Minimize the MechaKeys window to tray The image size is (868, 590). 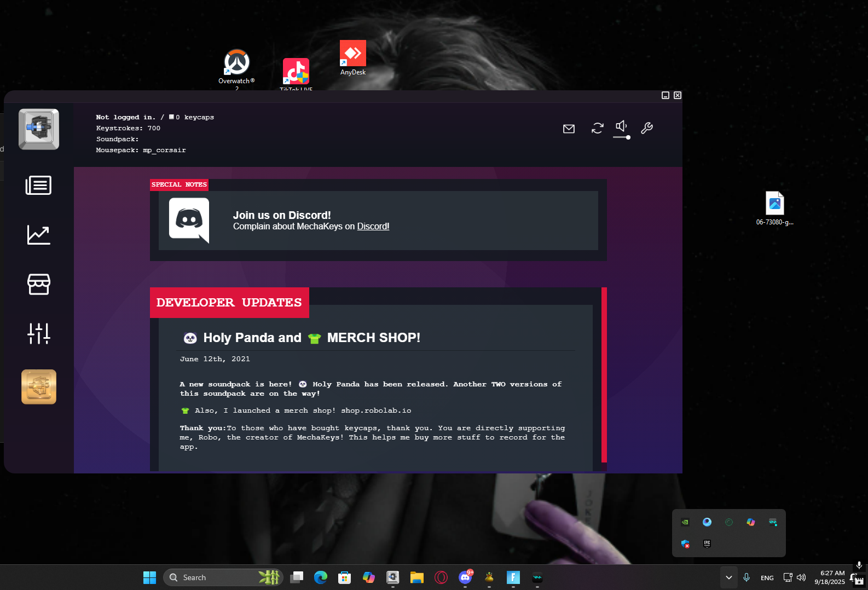coord(666,95)
